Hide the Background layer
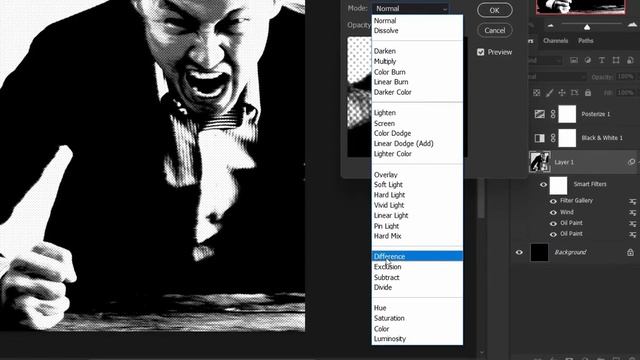This screenshot has width=640, height=360. (x=519, y=252)
